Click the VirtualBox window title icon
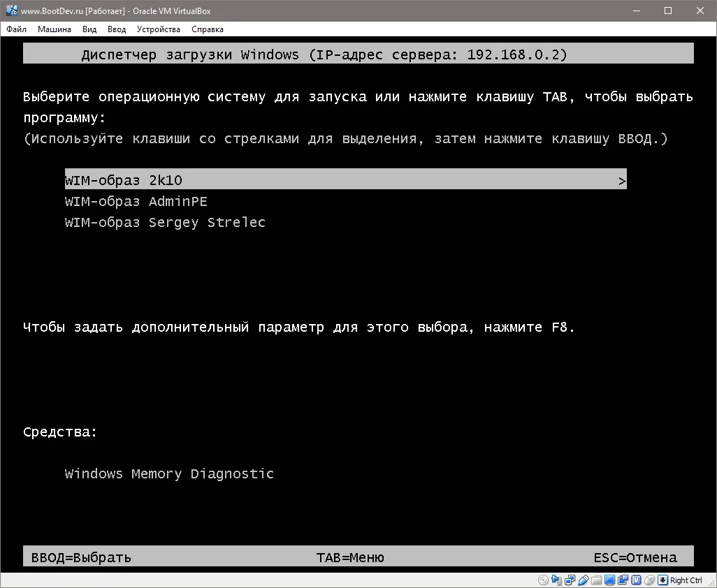The height and width of the screenshot is (588, 717). click(11, 10)
